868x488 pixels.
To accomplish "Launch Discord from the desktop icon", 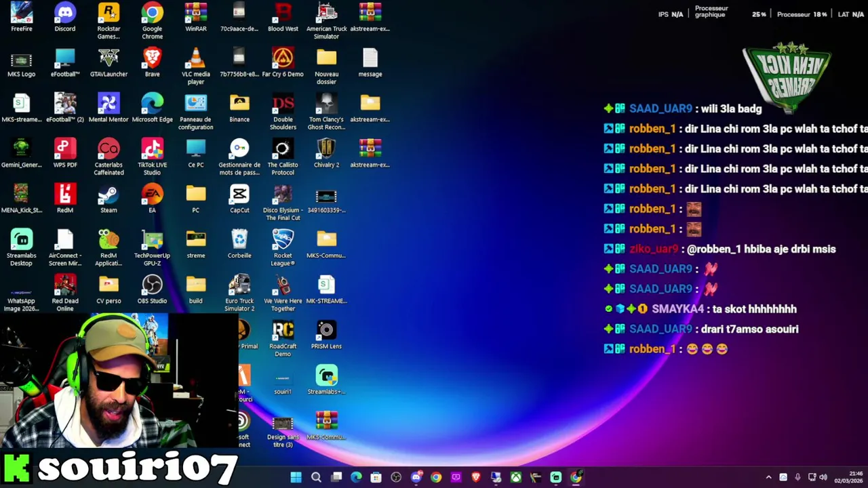I will 65,18.
